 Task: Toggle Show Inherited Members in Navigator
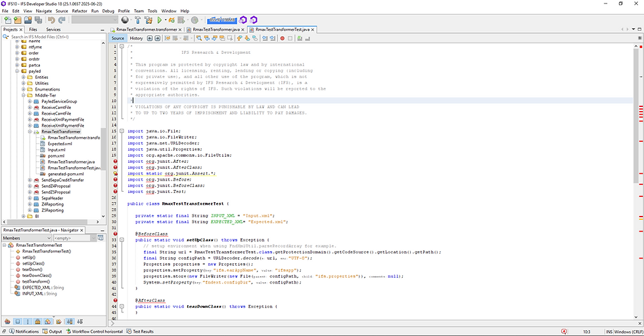pyautogui.click(x=7, y=322)
